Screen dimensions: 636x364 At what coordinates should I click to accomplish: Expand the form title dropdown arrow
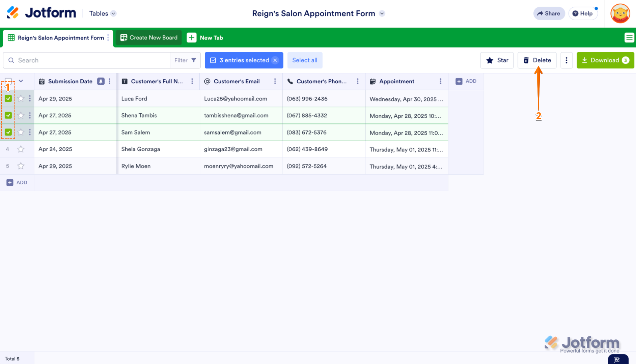point(382,13)
